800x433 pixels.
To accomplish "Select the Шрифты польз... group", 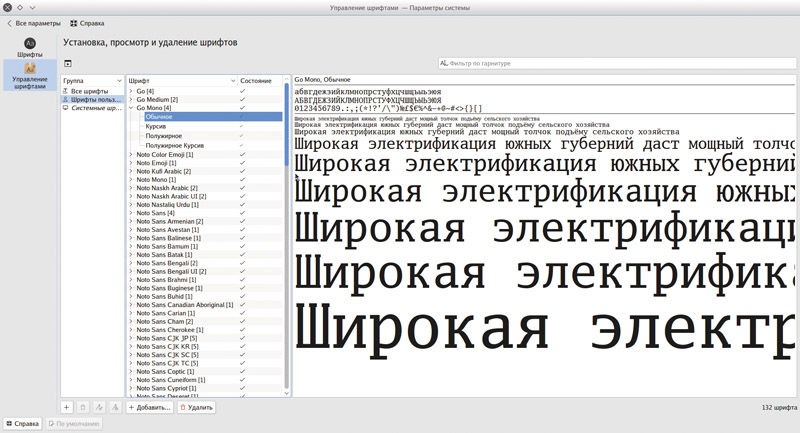I will (92, 99).
